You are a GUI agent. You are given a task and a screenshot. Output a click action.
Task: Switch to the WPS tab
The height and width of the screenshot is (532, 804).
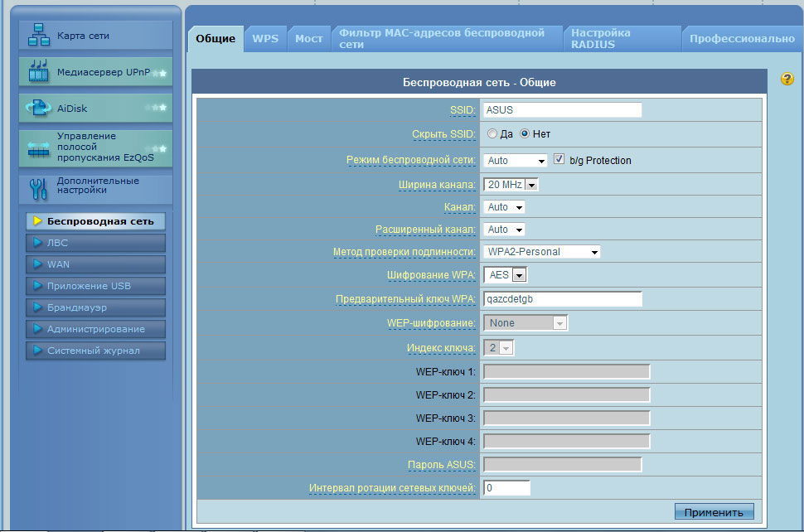pyautogui.click(x=265, y=39)
